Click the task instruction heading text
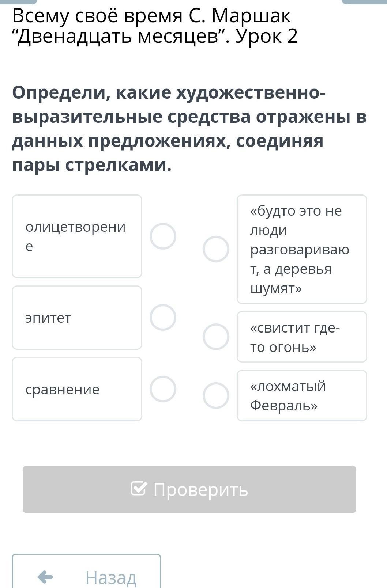This screenshot has width=387, height=588. pos(189,129)
